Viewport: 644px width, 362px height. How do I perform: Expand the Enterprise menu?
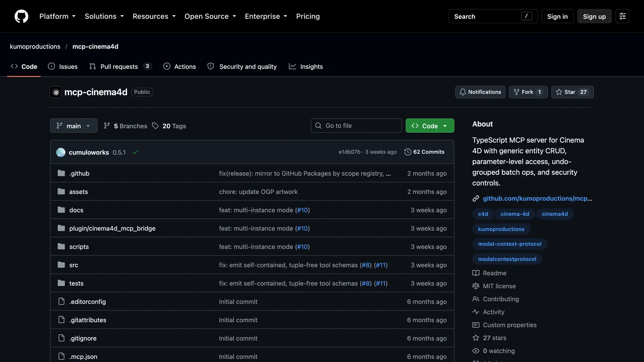pyautogui.click(x=266, y=16)
